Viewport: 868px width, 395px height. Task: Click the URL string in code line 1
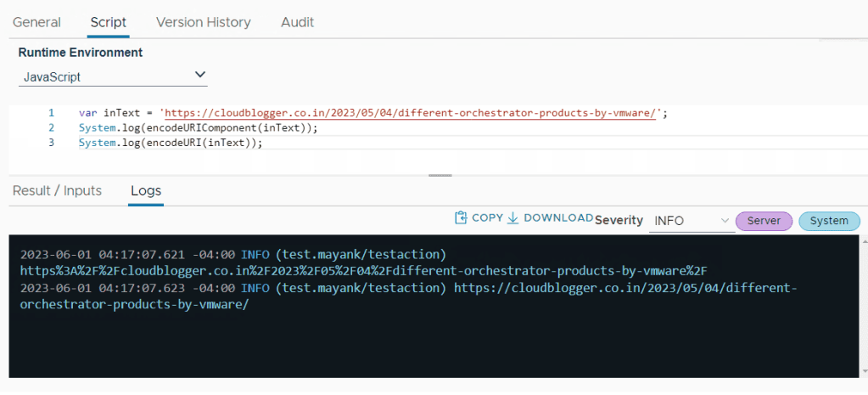[x=409, y=113]
